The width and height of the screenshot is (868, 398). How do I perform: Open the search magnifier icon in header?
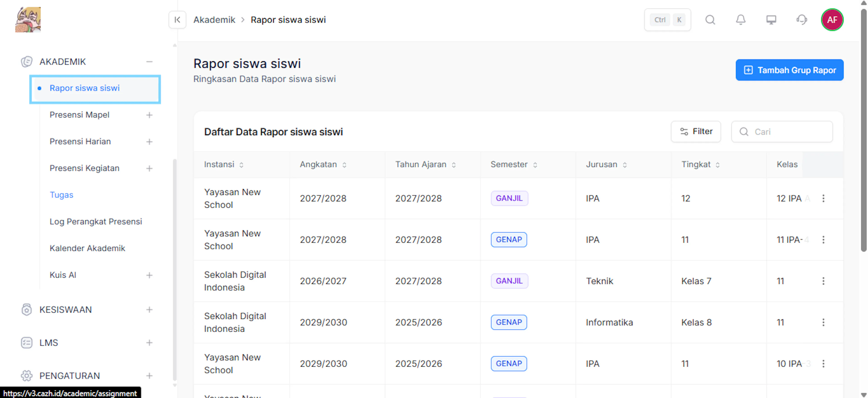(710, 20)
